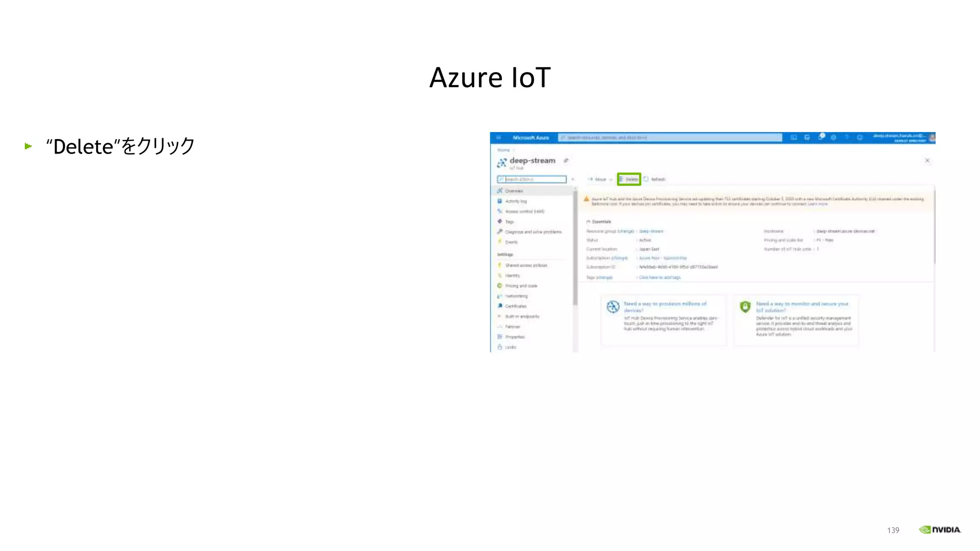Image resolution: width=980 pixels, height=551 pixels.
Task: Click the Shared access policies key icon
Action: pos(500,265)
